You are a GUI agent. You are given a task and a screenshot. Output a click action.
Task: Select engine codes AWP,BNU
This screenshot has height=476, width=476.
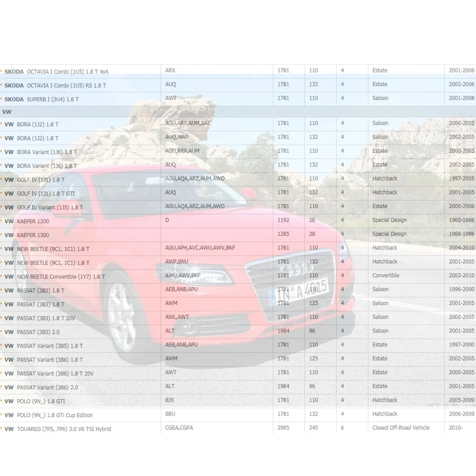pos(177,262)
